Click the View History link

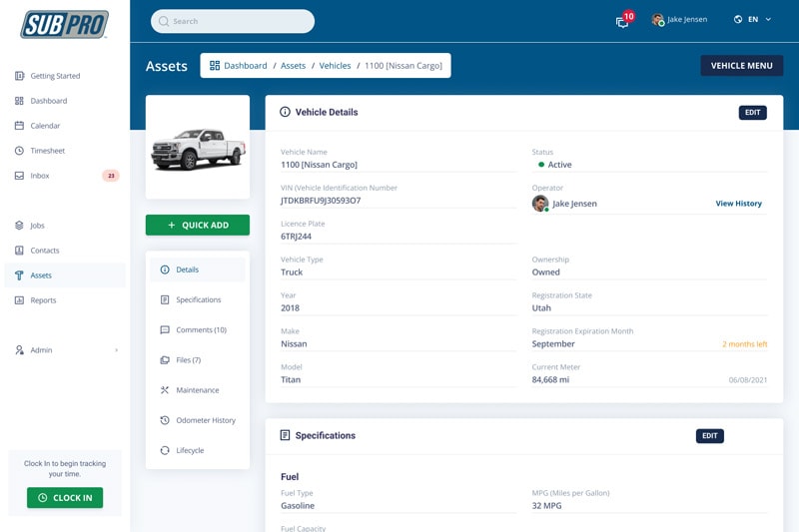738,204
